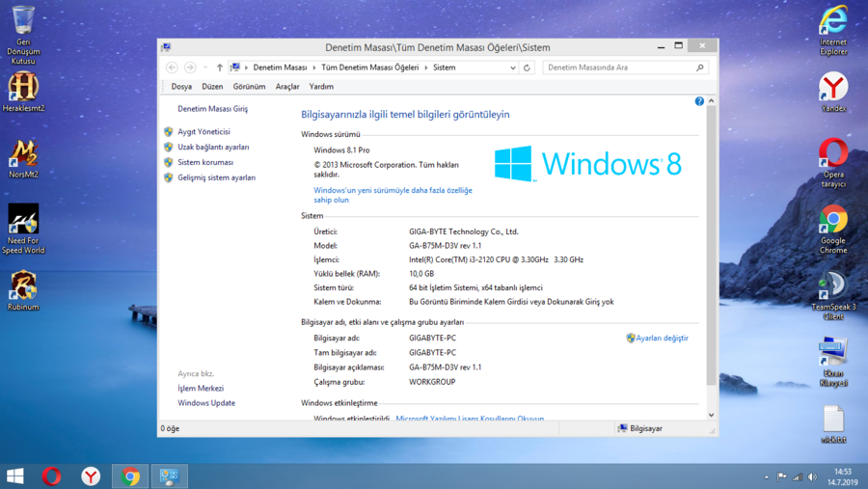Open Opera from the taskbar
Image resolution: width=868 pixels, height=489 pixels.
[52, 475]
